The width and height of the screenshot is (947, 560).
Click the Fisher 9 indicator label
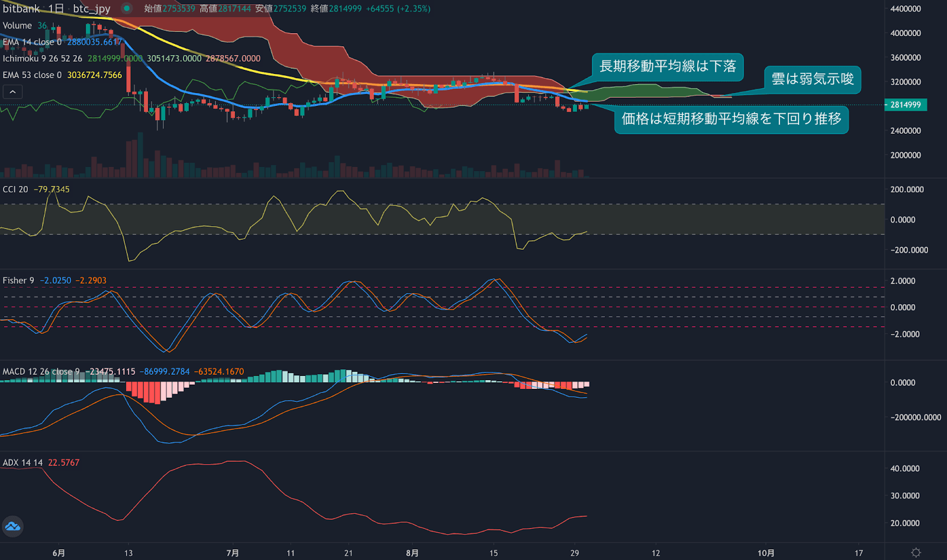point(18,281)
